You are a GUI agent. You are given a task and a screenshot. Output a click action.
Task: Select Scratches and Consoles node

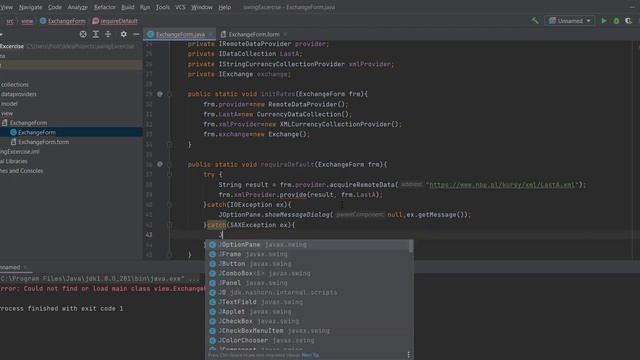tap(21, 171)
